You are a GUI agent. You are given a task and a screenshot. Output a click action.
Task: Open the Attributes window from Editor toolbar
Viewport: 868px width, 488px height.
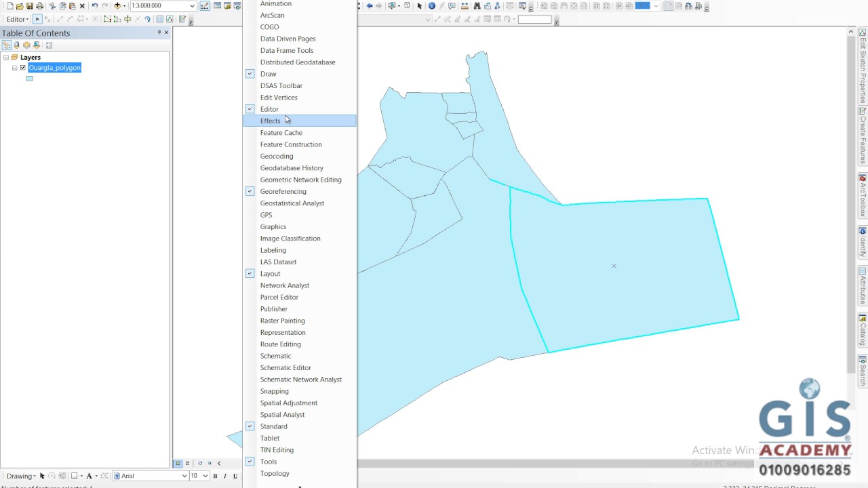tap(159, 19)
